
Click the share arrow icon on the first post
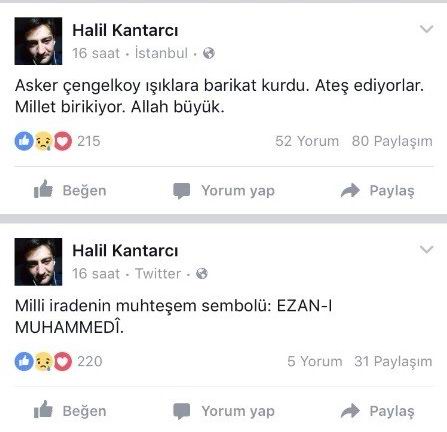point(350,191)
